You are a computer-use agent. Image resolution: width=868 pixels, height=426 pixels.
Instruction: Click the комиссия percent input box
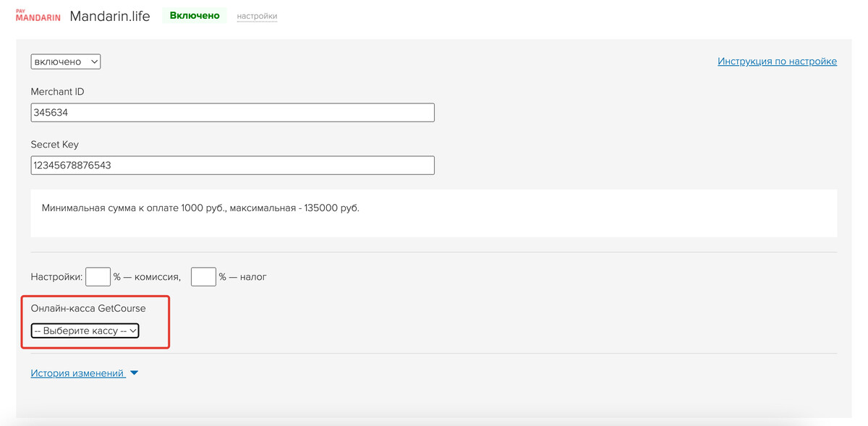pyautogui.click(x=98, y=276)
